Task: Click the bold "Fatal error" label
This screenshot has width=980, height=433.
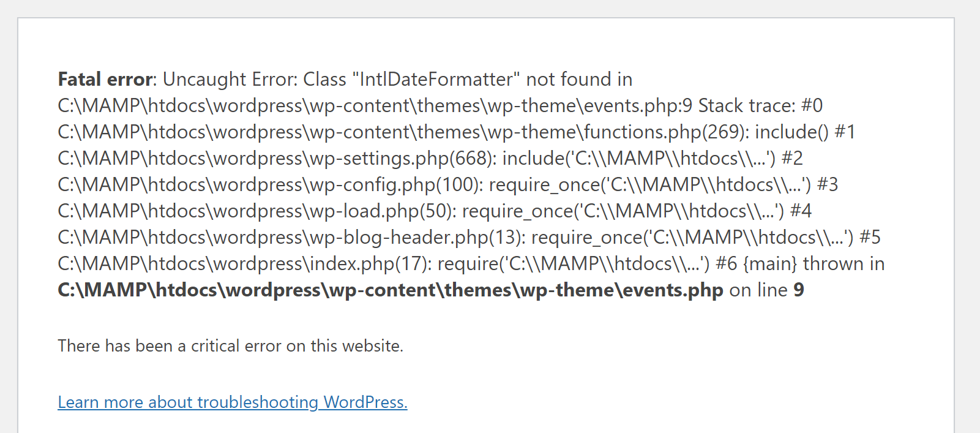Action: coord(105,80)
